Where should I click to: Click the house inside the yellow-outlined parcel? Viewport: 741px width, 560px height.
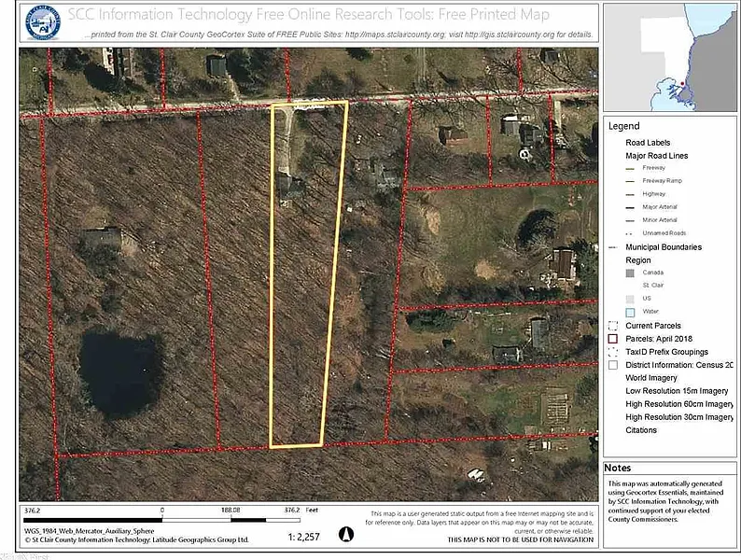[x=289, y=186]
